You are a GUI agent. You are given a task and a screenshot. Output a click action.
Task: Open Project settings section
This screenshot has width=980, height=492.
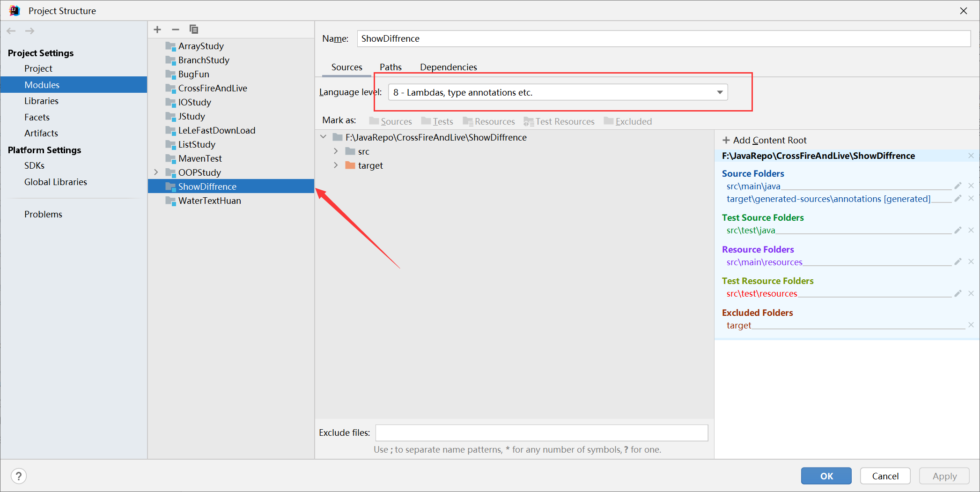[38, 68]
